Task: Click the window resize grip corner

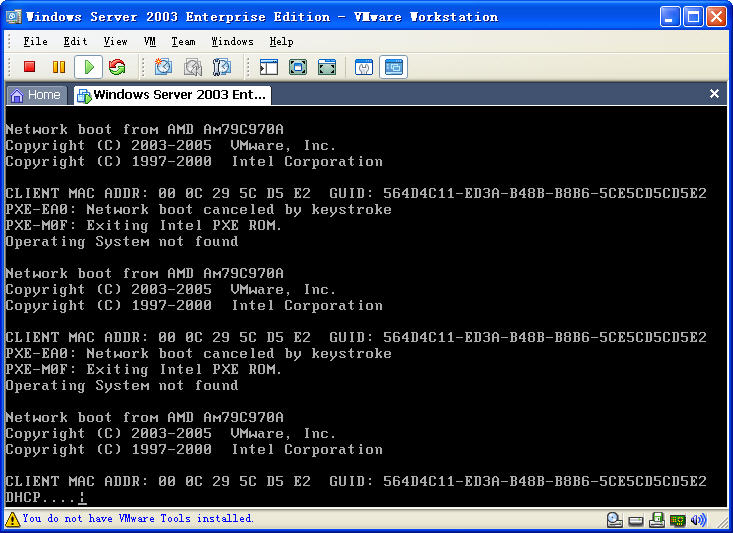Action: (x=724, y=523)
